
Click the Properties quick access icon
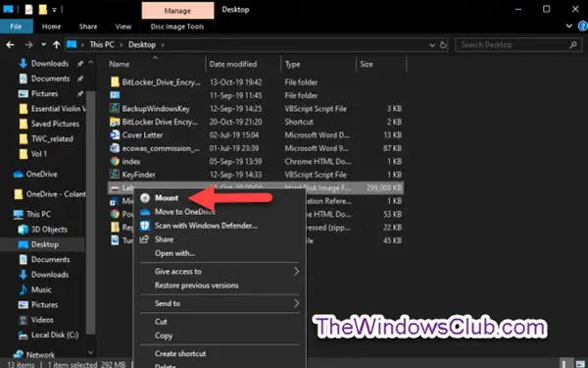click(x=28, y=10)
